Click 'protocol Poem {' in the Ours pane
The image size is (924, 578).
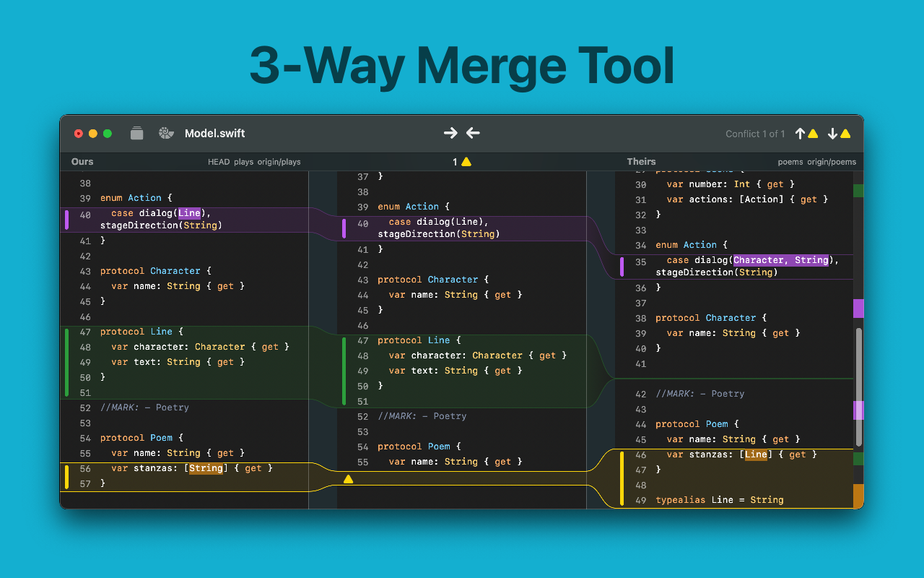[x=142, y=438]
